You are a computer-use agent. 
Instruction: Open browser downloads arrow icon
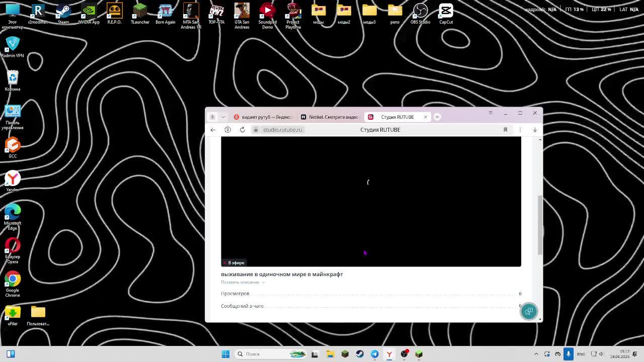pyautogui.click(x=535, y=130)
